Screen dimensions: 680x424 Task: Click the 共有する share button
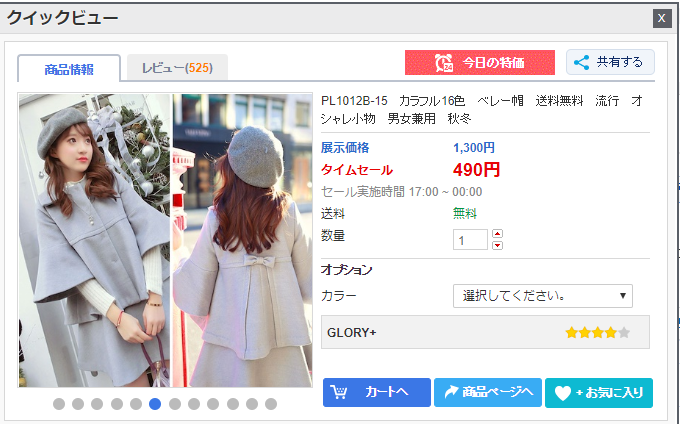pos(610,62)
